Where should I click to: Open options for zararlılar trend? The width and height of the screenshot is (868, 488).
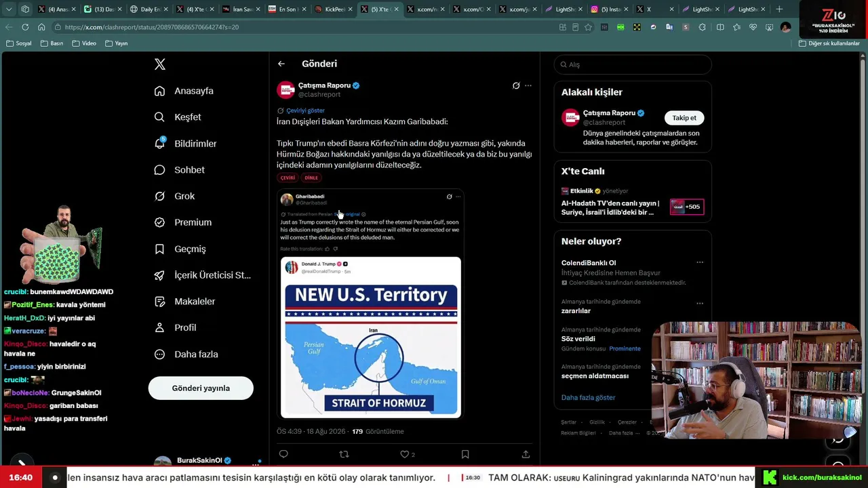click(700, 303)
